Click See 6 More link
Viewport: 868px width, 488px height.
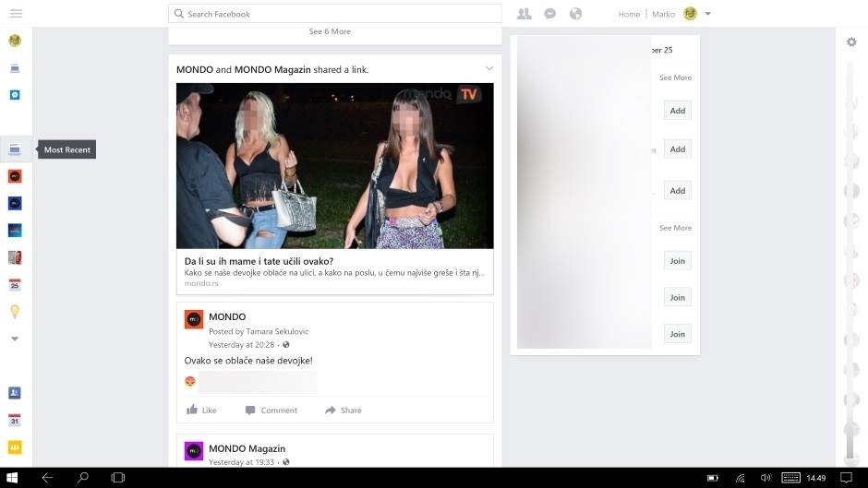(x=330, y=31)
